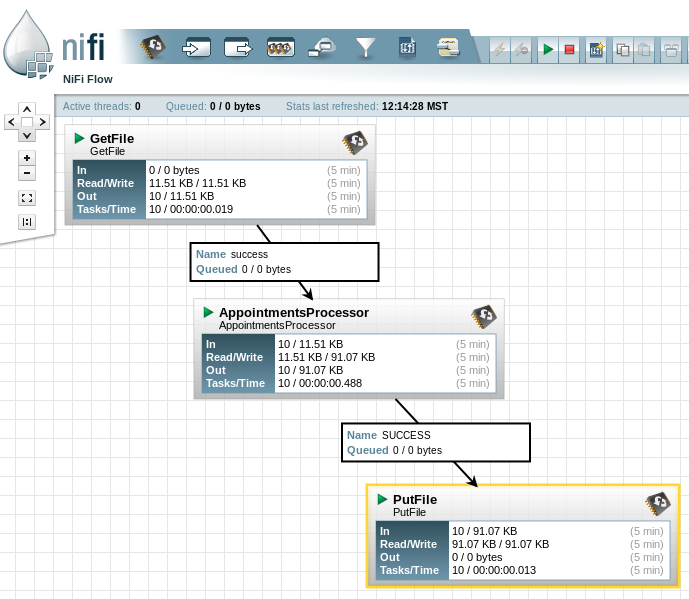Pan the canvas left with arrow
689x599 pixels.
coord(11,122)
